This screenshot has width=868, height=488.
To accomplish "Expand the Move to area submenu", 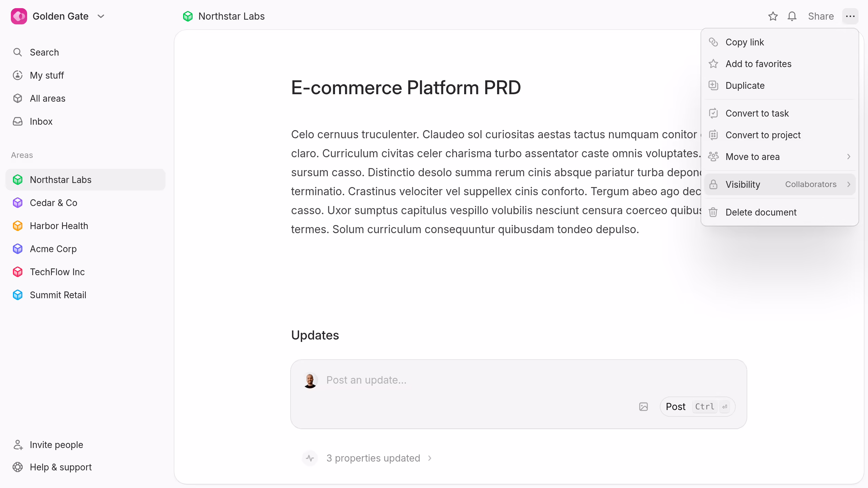I will pos(780,157).
